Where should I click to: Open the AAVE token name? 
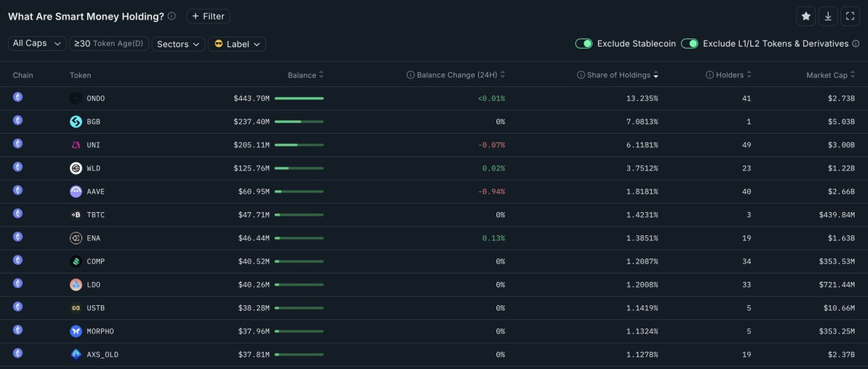95,192
